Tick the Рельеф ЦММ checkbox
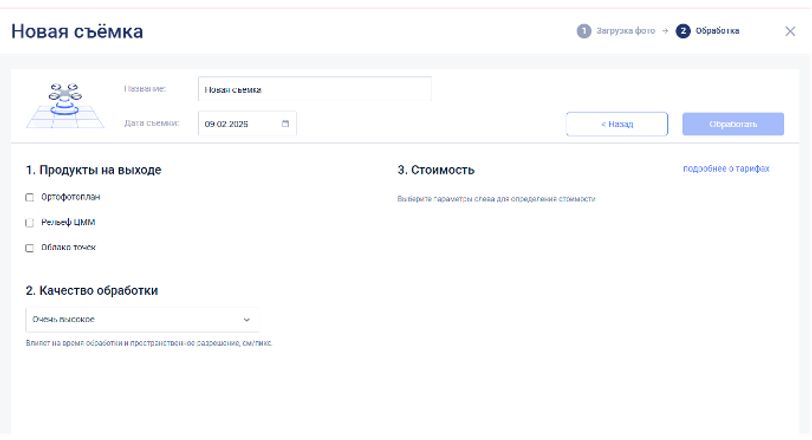812x440 pixels. 30,222
